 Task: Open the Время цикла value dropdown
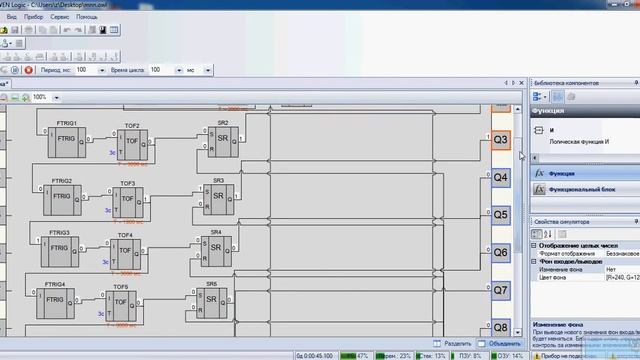coord(179,70)
